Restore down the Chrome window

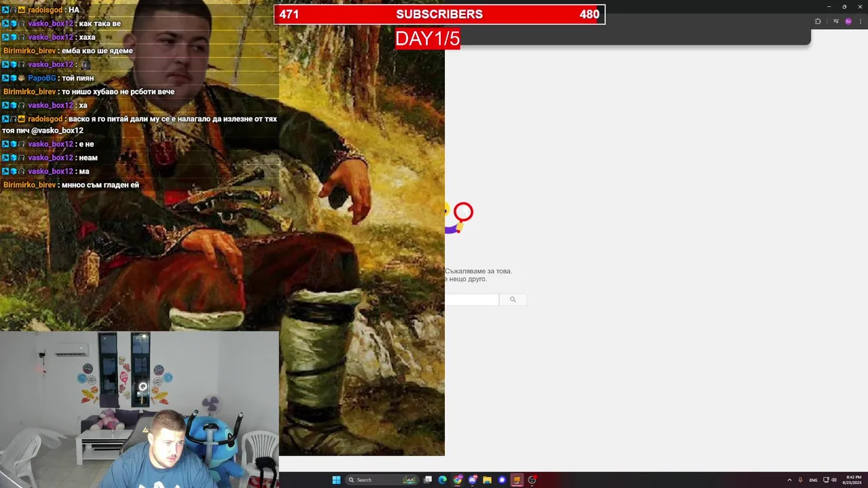(x=844, y=7)
